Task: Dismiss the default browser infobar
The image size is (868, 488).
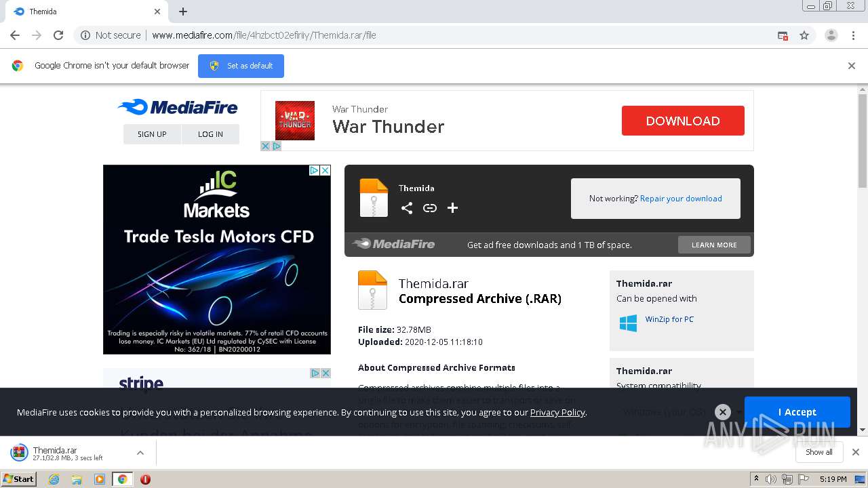Action: point(852,66)
